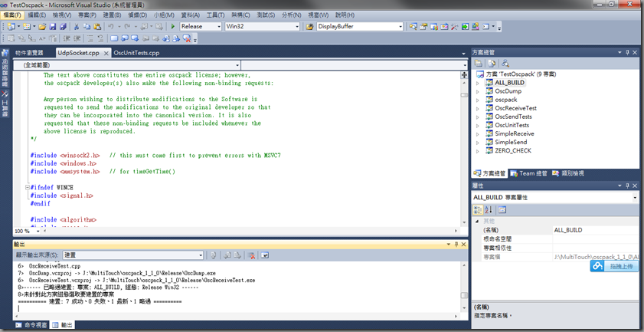The height and width of the screenshot is (332, 644).
Task: Expand the ZERO_CHECK project node
Action: [477, 151]
